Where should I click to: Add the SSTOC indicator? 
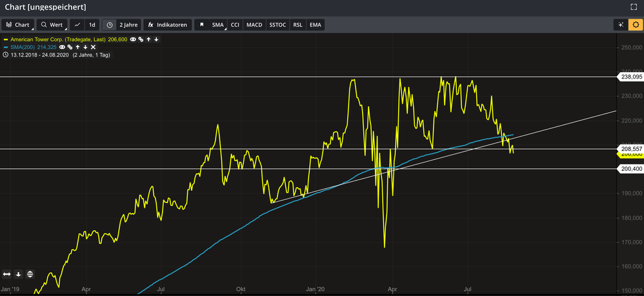[278, 25]
